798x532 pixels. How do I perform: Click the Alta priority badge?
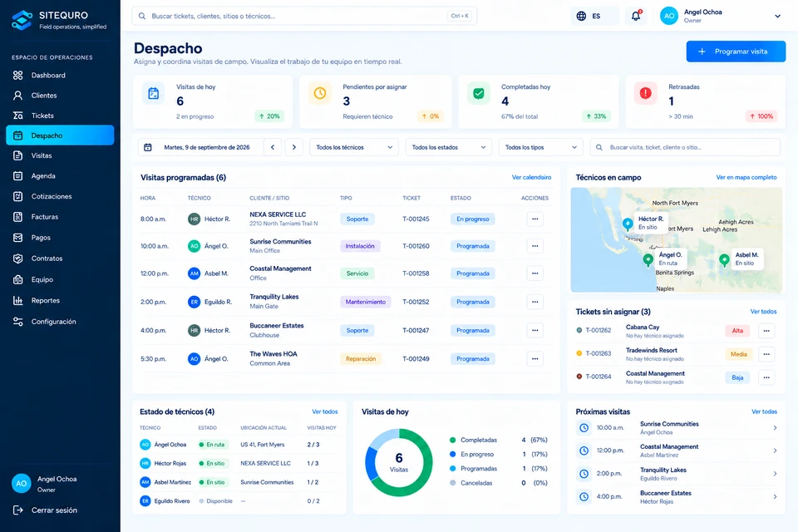point(737,331)
